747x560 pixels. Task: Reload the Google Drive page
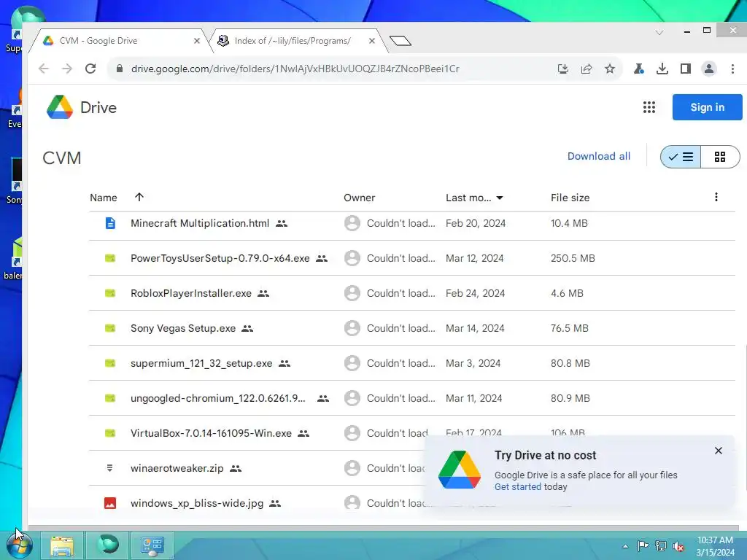[90, 69]
